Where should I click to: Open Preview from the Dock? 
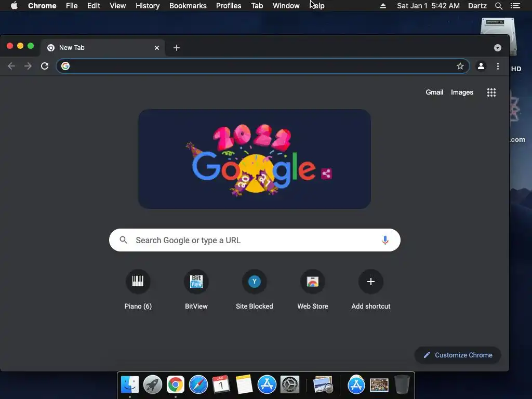323,385
